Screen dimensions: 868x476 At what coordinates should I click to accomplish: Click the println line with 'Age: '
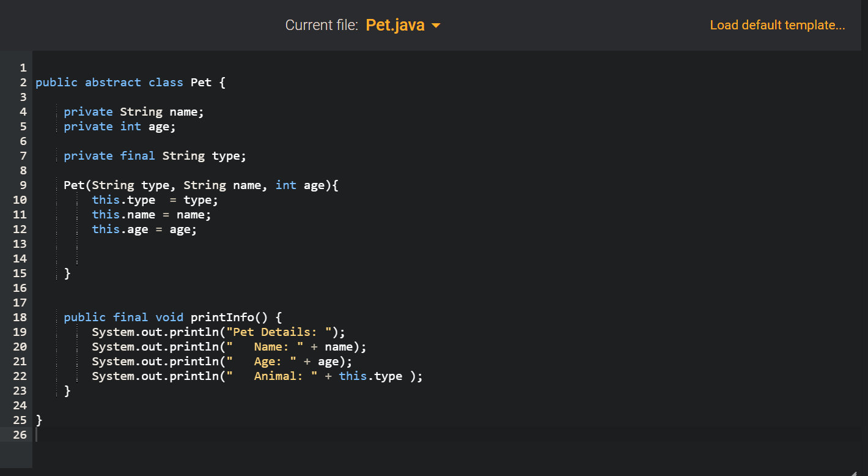pyautogui.click(x=222, y=361)
